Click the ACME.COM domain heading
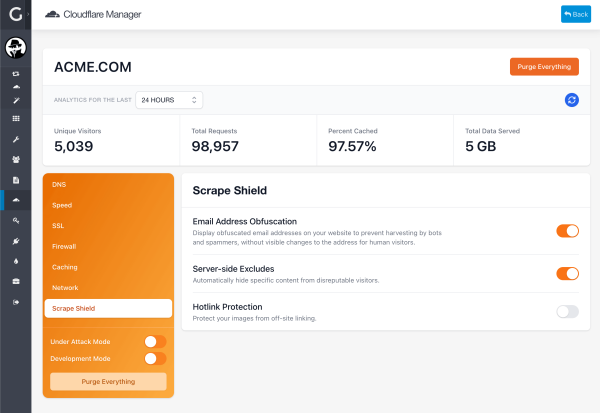This screenshot has width=600, height=413. click(x=93, y=67)
